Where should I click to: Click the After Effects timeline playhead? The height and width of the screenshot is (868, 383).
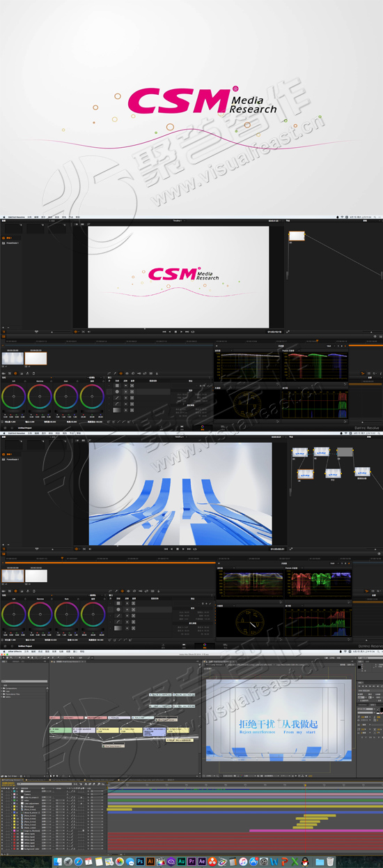(x=305, y=786)
